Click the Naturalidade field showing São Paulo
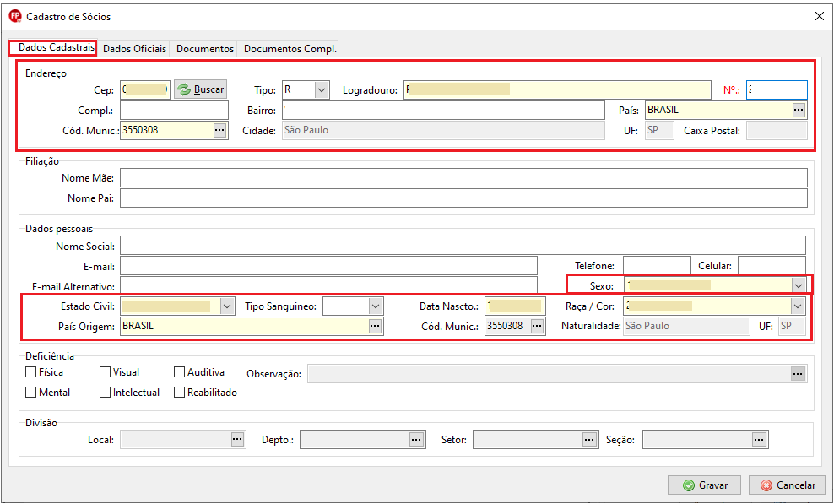Image resolution: width=834 pixels, height=504 pixels. [x=686, y=326]
